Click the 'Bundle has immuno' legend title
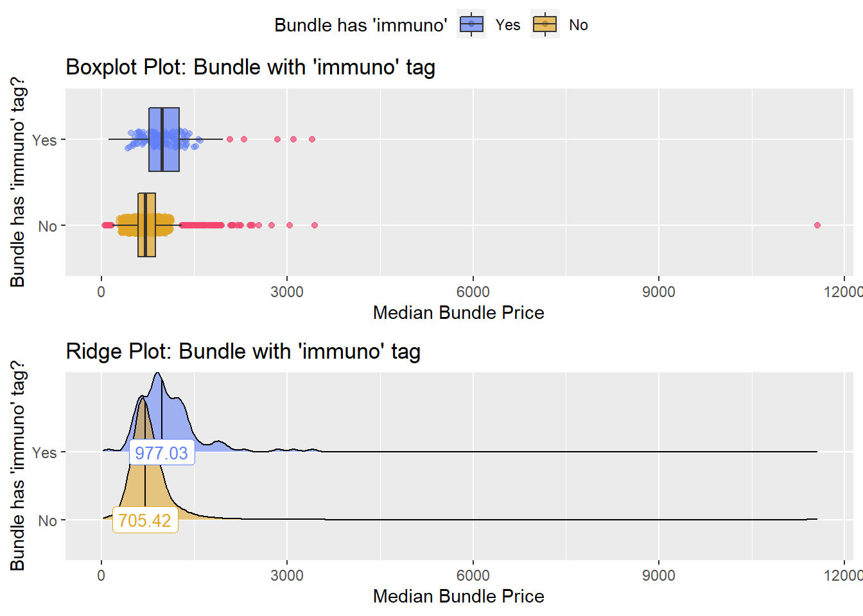The height and width of the screenshot is (616, 863). coord(361,25)
